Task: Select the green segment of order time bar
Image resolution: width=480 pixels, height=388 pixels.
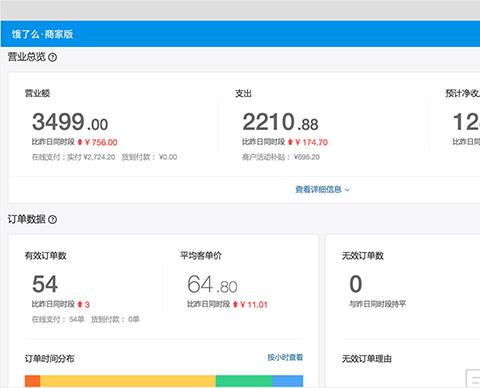Action: [244, 381]
